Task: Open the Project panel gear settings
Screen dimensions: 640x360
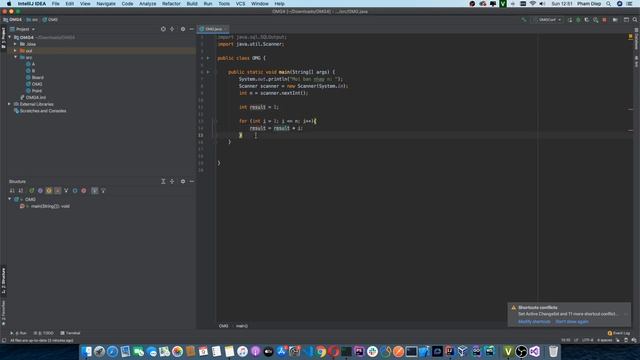Action: click(183, 29)
